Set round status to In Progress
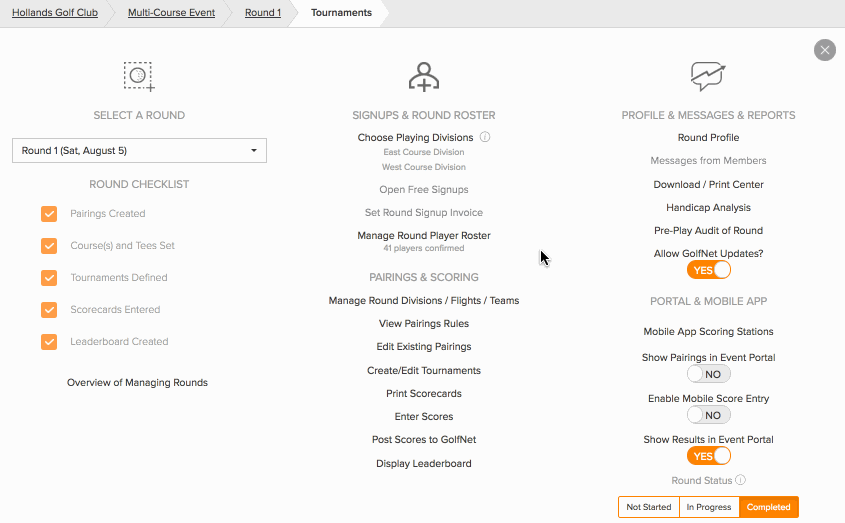 tap(709, 507)
